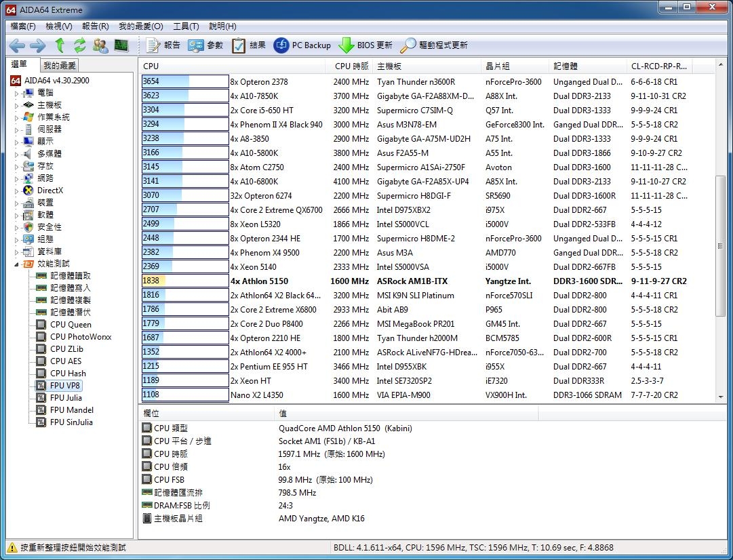Open FPU Mandel benchmark
Screen dimensions: 733x560
(x=72, y=410)
